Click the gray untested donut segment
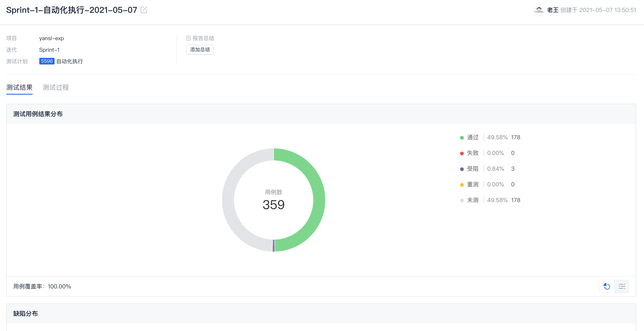The height and width of the screenshot is (331, 644). 228,200
